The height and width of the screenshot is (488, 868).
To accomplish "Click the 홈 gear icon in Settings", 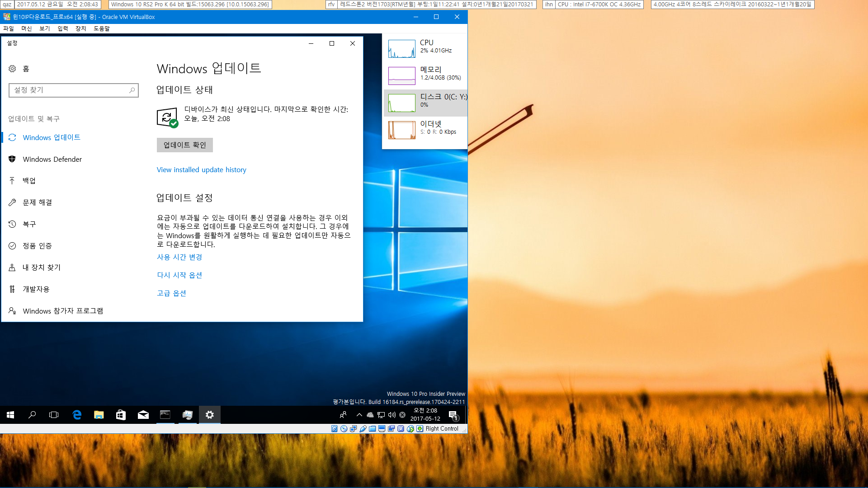I will (12, 69).
